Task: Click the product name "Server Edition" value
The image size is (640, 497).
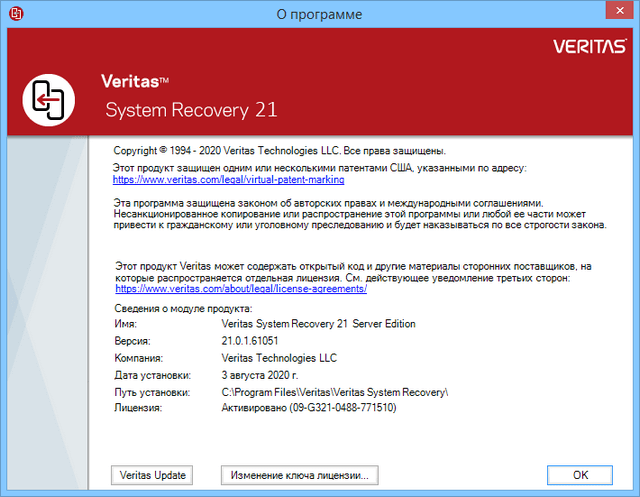Action: point(318,324)
